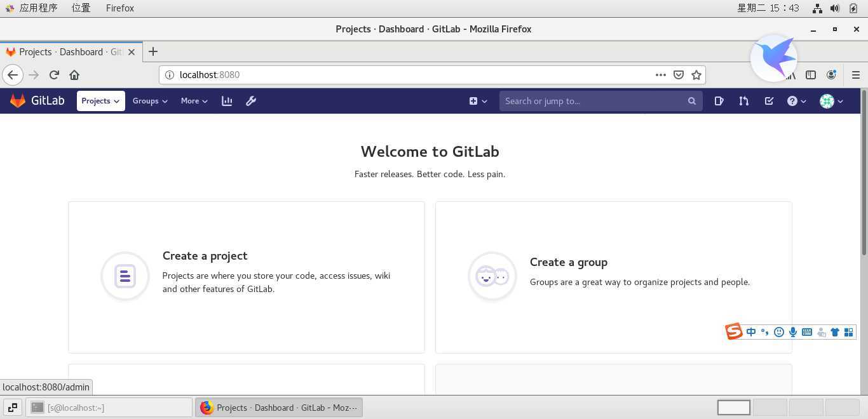The image size is (868, 419).
Task: Open Admin Area via wrench icon
Action: tap(251, 101)
